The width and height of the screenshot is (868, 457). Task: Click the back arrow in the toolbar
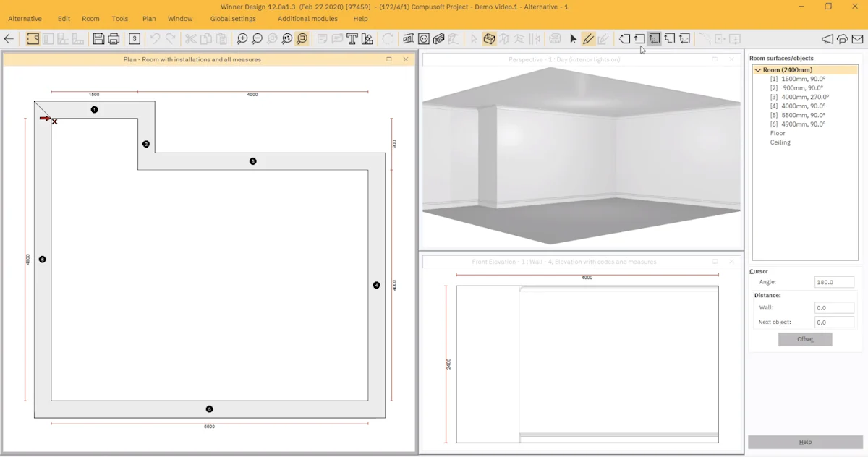pyautogui.click(x=9, y=39)
